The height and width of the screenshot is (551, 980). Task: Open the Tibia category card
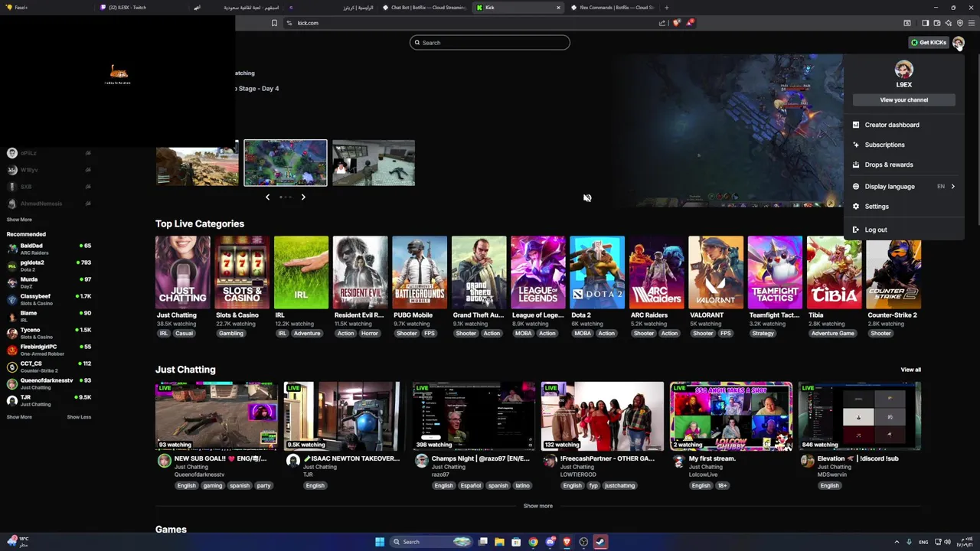835,272
